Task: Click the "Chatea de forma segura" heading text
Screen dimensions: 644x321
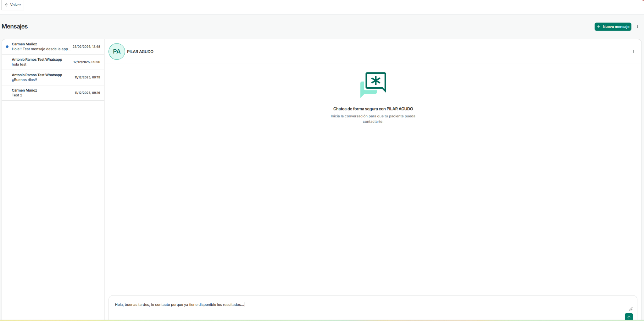Action: click(373, 109)
